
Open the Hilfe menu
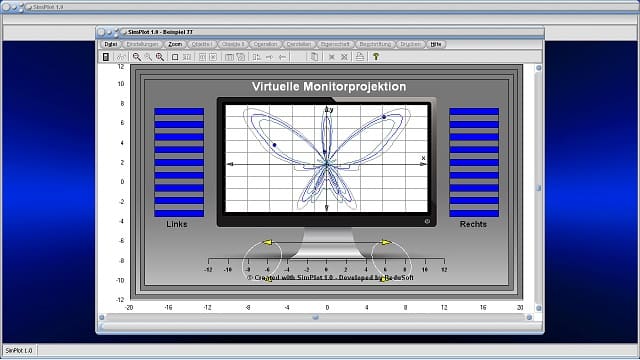click(436, 44)
